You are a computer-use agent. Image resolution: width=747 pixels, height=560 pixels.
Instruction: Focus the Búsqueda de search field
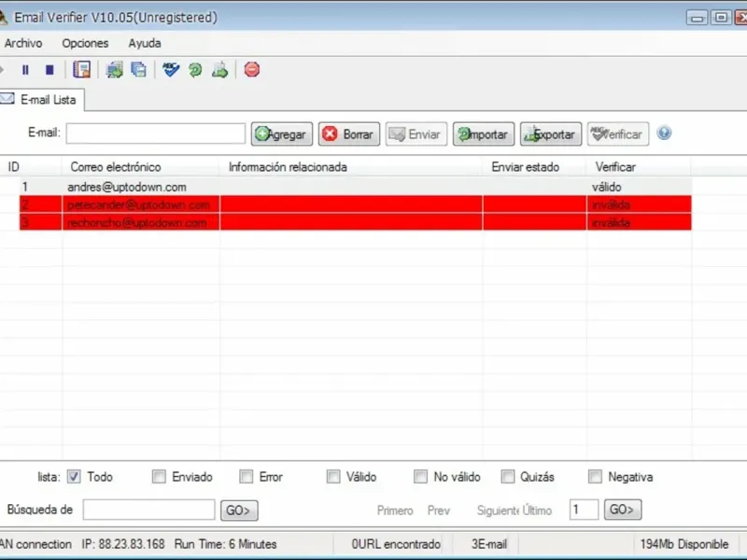click(148, 510)
